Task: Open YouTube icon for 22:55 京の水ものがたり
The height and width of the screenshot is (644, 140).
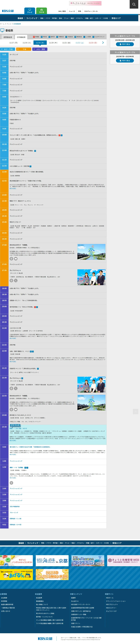Action: [x=16, y=410]
